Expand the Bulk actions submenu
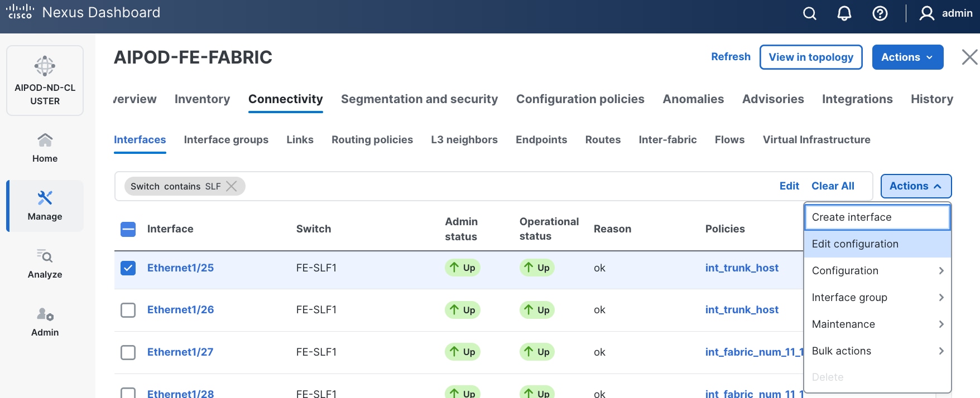This screenshot has height=398, width=980. [877, 351]
